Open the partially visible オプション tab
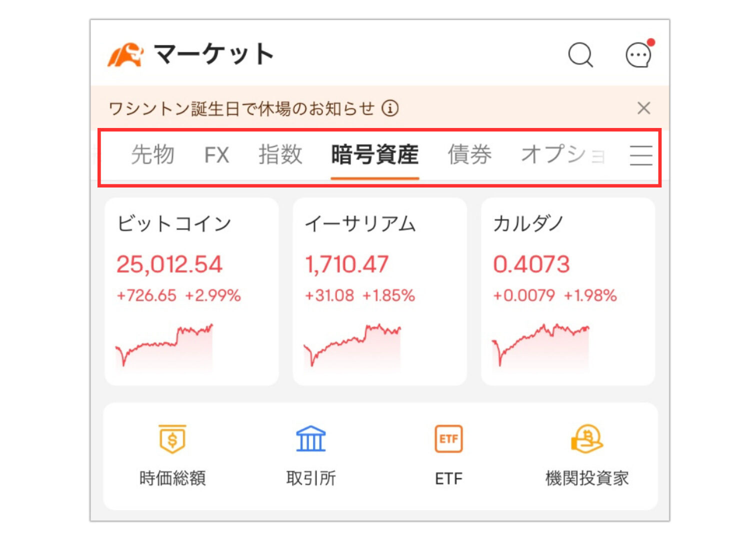This screenshot has height=540, width=756. click(563, 154)
